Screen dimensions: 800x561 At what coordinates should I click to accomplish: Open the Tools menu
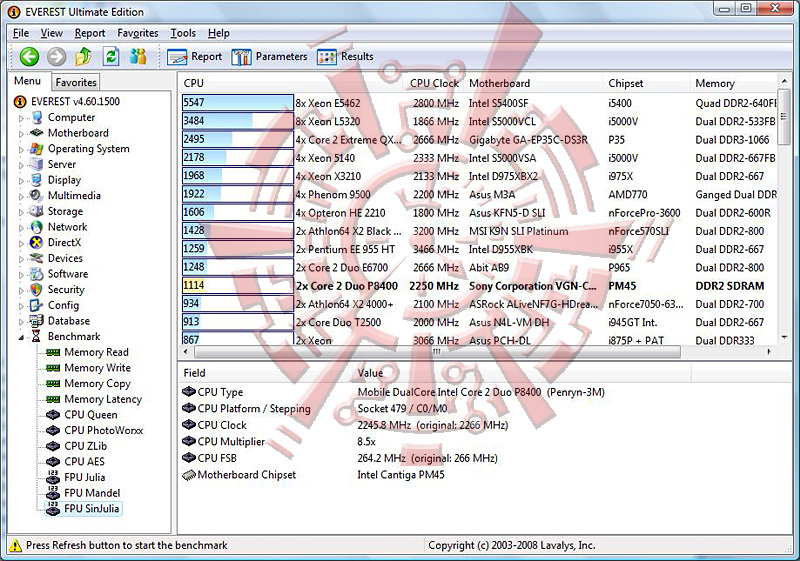183,33
